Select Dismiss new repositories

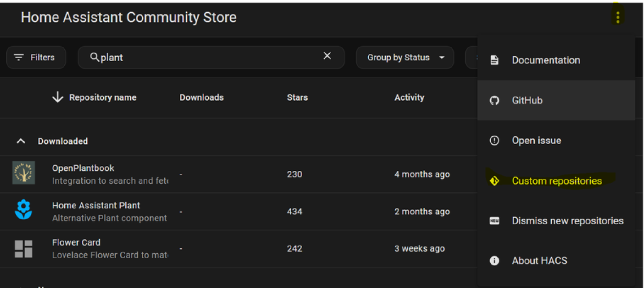(x=567, y=221)
